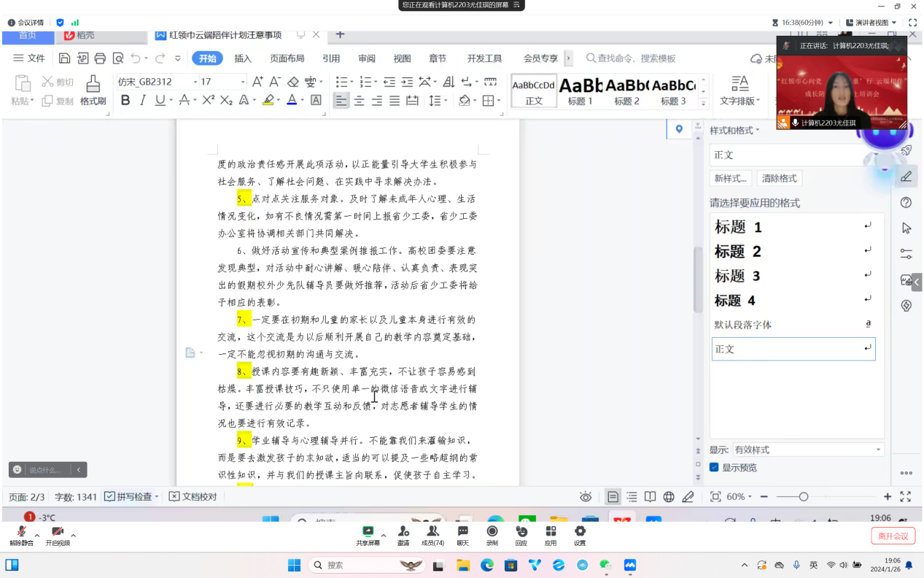Viewport: 924px width, 578px height.
Task: Open the 页面布局 ribbon tab
Action: (x=287, y=58)
